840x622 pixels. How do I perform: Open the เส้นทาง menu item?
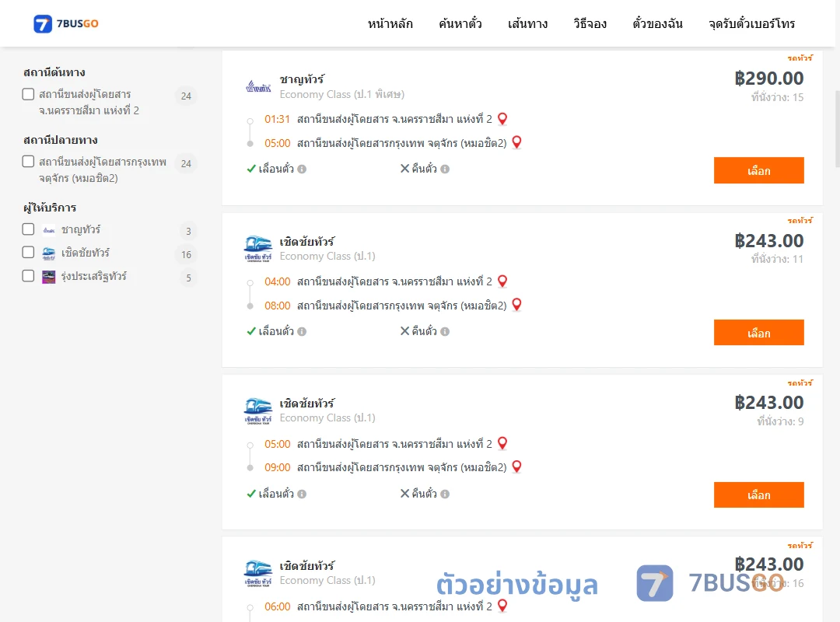click(527, 23)
